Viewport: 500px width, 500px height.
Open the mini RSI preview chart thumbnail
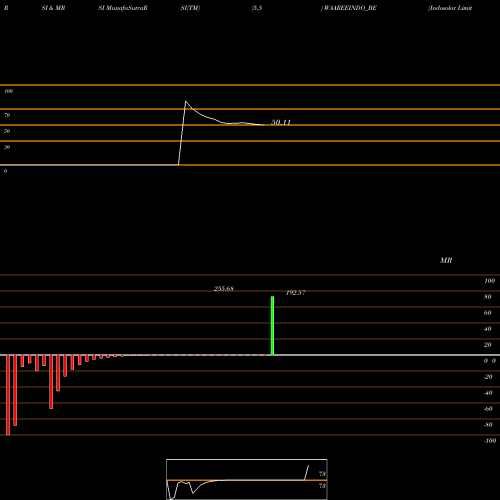(247, 479)
